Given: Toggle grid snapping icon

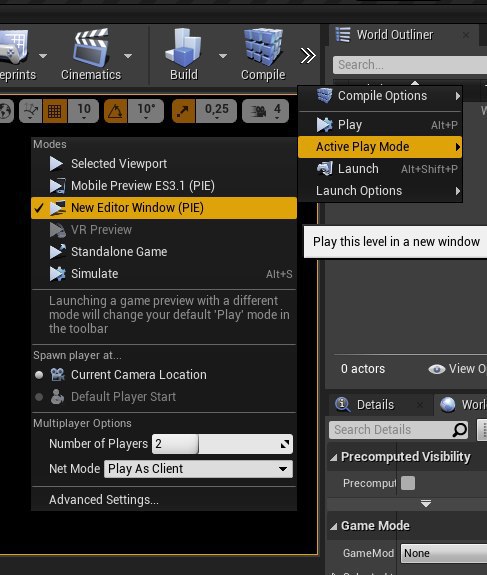Looking at the screenshot, I should click(55, 111).
